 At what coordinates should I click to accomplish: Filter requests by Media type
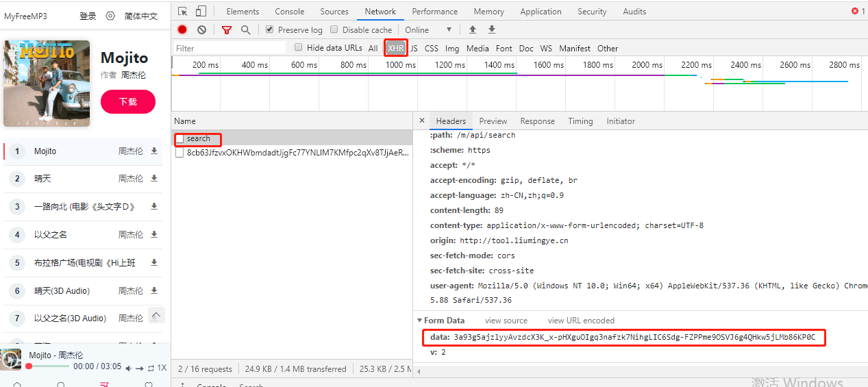pos(478,49)
